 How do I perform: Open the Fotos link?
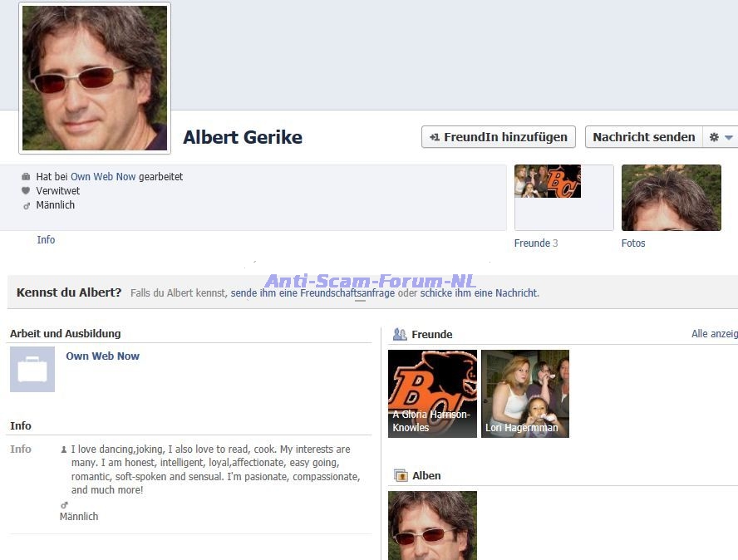coord(633,243)
